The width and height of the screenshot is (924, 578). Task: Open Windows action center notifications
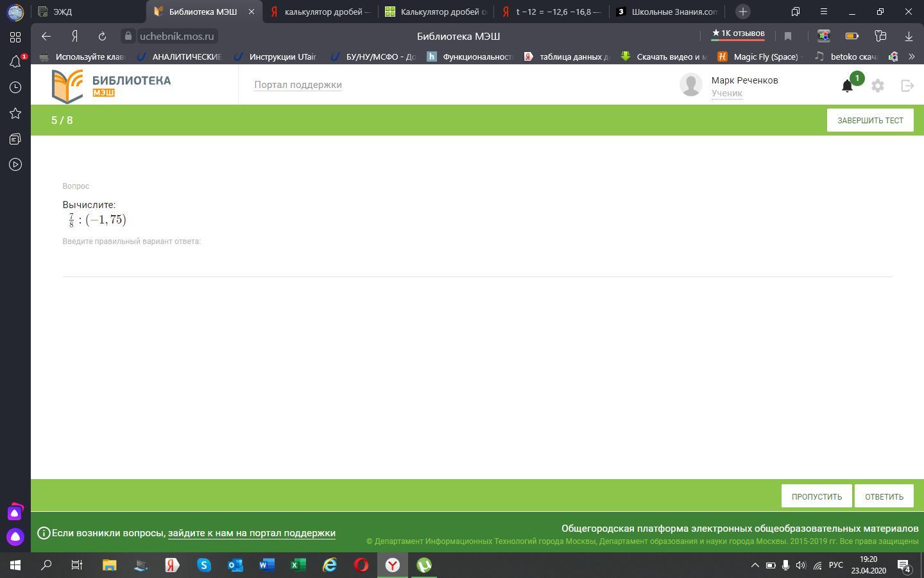coord(904,566)
